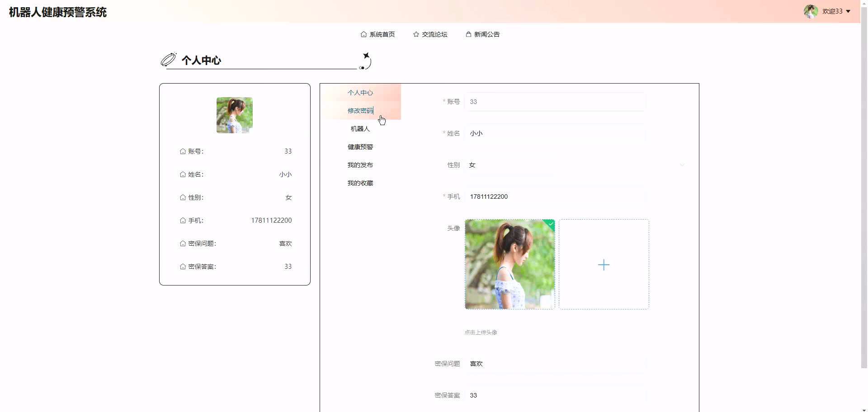Viewport: 868px width, 412px height.
Task: Click the uploaded avatar thumbnail in the form
Action: tap(510, 264)
